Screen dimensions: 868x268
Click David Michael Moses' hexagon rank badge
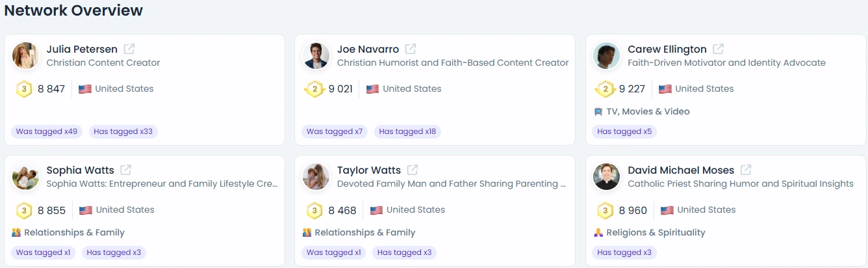605,210
